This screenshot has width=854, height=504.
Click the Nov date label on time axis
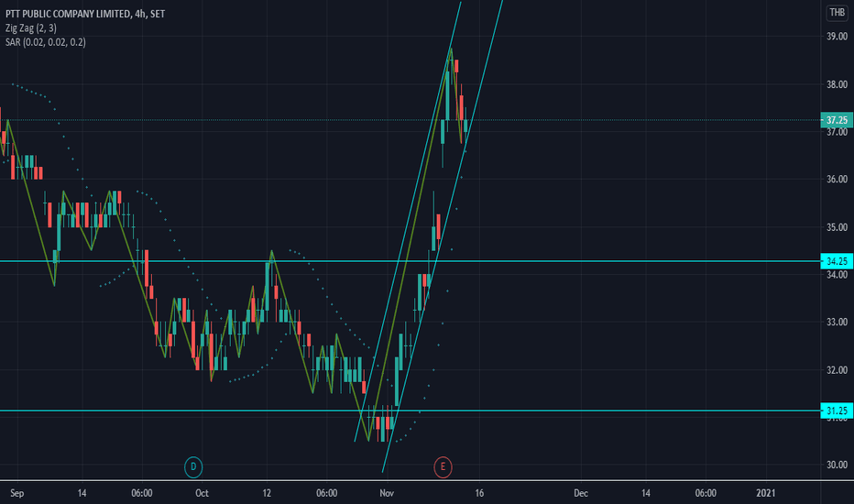coord(386,493)
